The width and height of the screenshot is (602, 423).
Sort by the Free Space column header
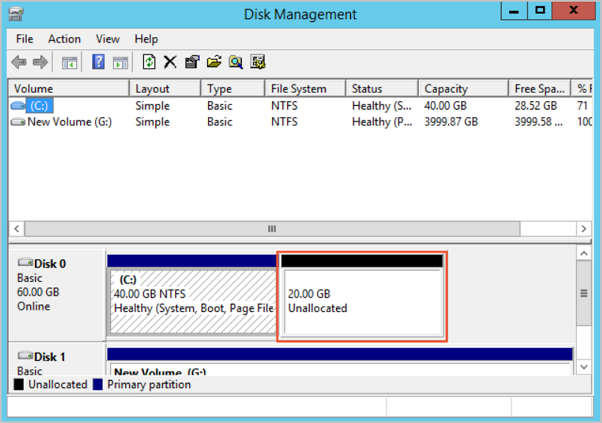[540, 89]
